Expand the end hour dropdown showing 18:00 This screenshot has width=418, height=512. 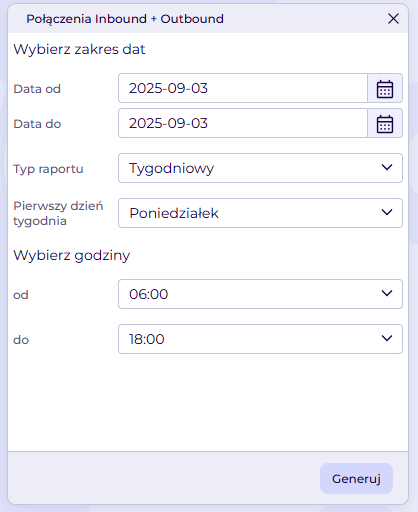click(260, 339)
